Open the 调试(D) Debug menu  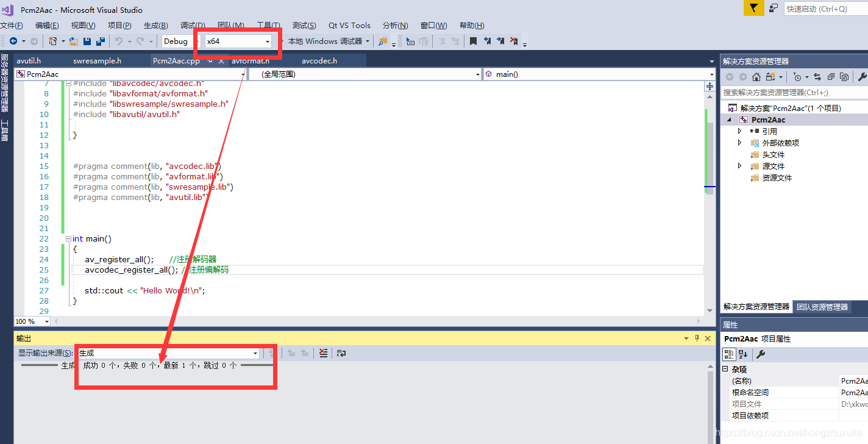193,25
